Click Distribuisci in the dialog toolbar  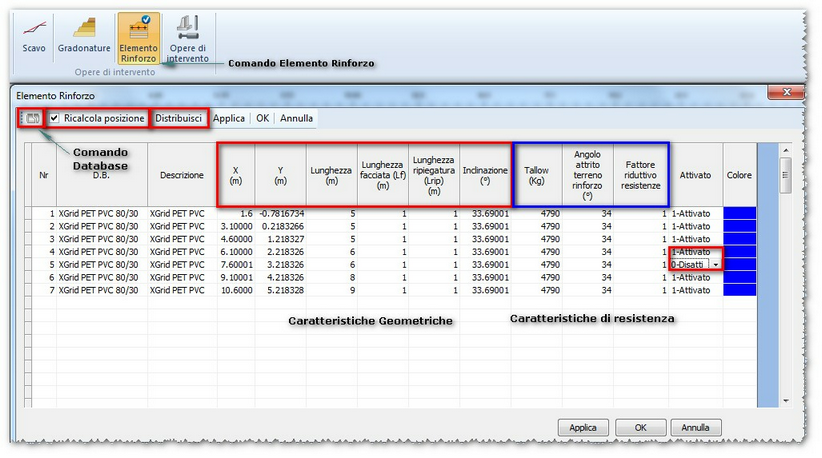178,118
